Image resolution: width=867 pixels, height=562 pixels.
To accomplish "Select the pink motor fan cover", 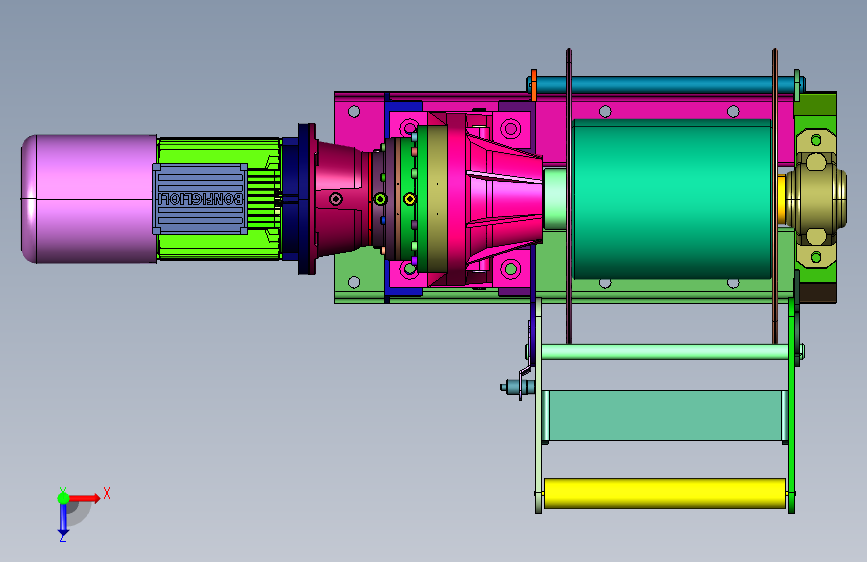I will (88, 199).
